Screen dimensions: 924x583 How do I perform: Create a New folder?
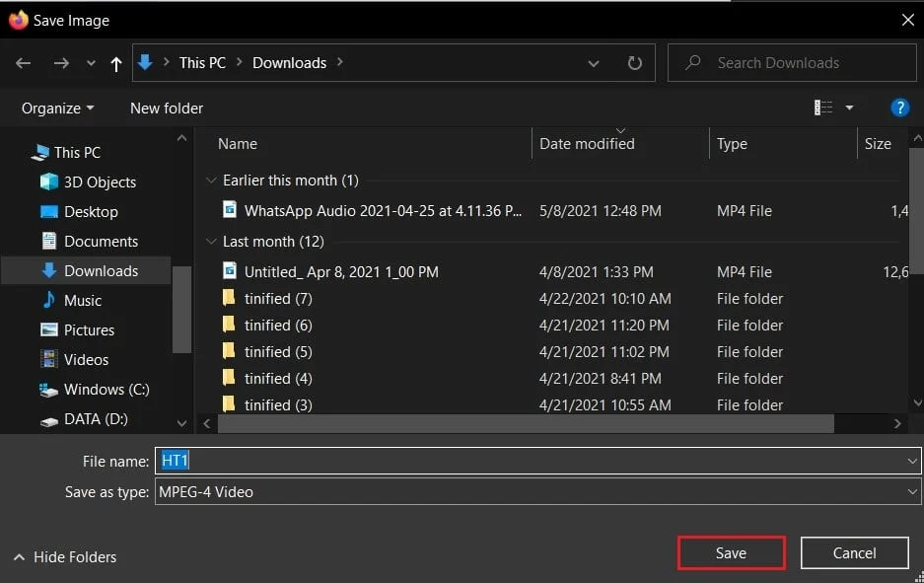[166, 108]
